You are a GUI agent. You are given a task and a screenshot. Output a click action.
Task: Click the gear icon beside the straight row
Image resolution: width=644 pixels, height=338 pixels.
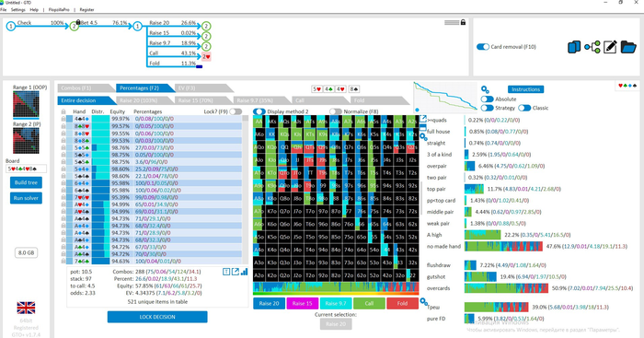tap(423, 137)
